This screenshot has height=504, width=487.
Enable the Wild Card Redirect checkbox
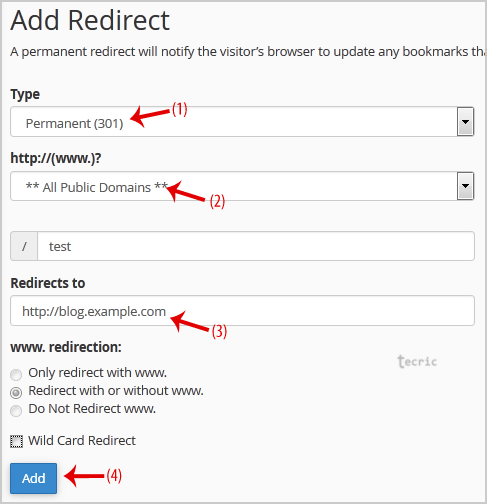coord(16,441)
